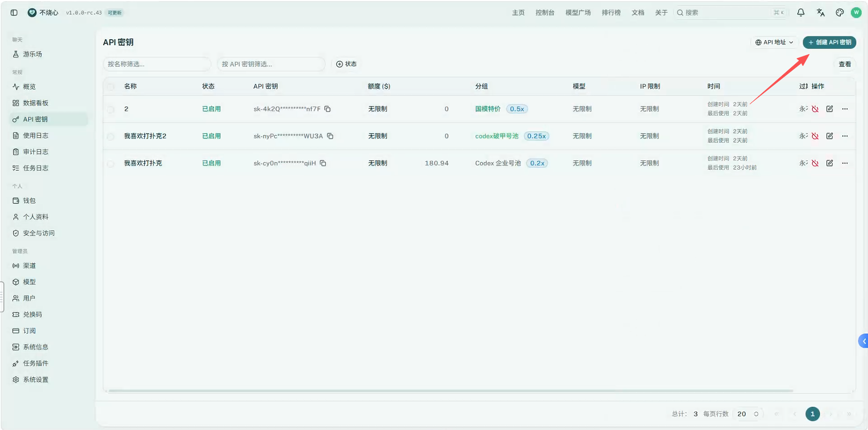Check the row for key 2
Screen dimensions: 868x430
(x=111, y=109)
